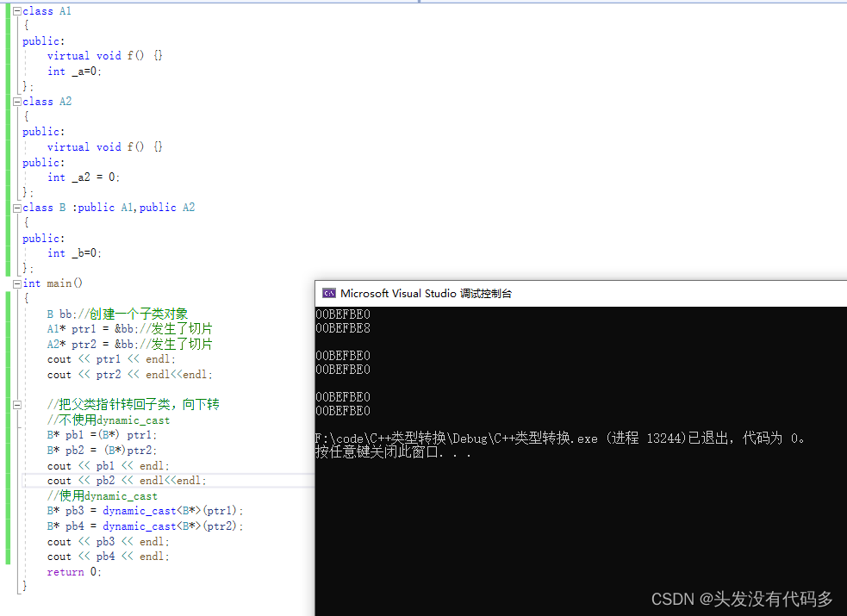The height and width of the screenshot is (616, 847).
Task: Click the 把父类指针转回子类 comment
Action: pos(133,404)
